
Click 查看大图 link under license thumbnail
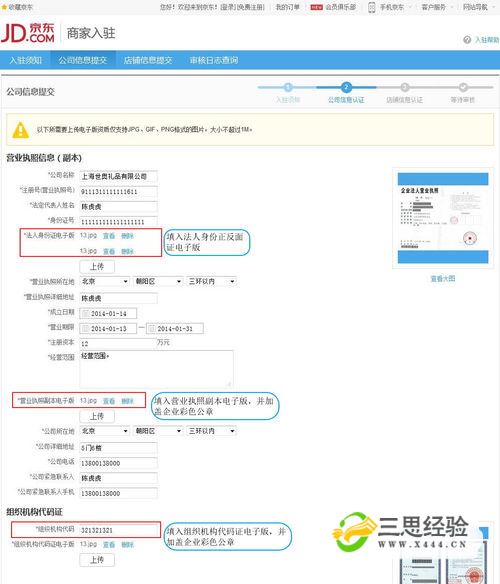point(443,278)
